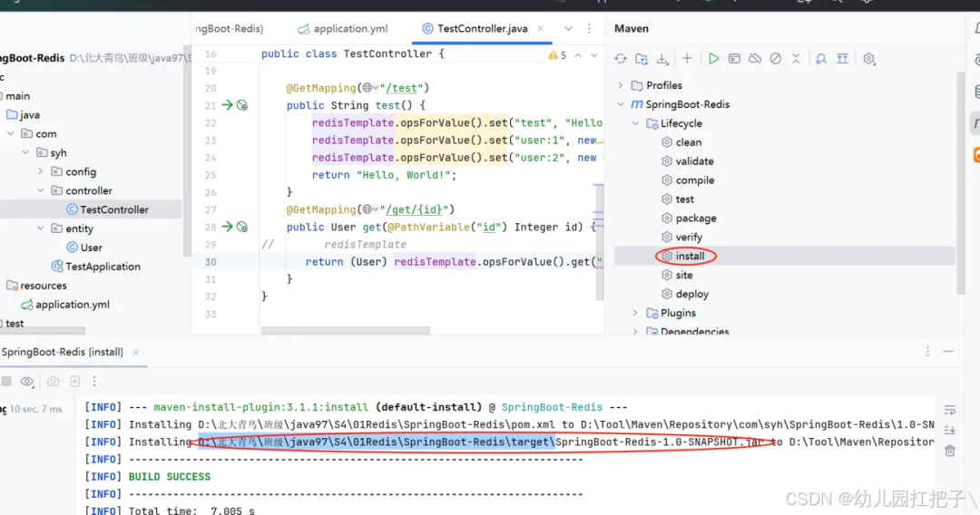Click generate sources and update folders icon
The height and width of the screenshot is (515, 980).
click(x=642, y=59)
